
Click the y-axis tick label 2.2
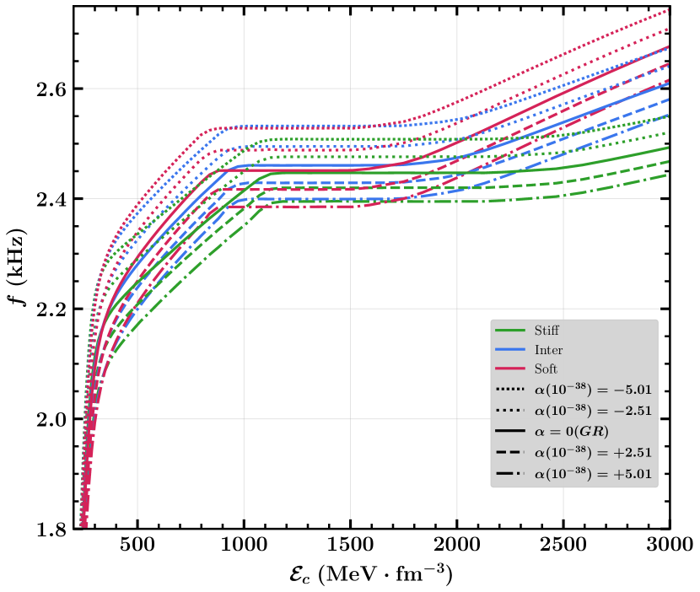pos(51,309)
